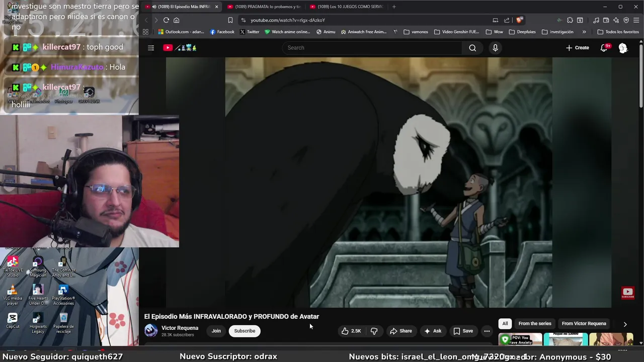
Task: Open TikTok LIVE Studio desktop shortcut
Action: point(13,267)
